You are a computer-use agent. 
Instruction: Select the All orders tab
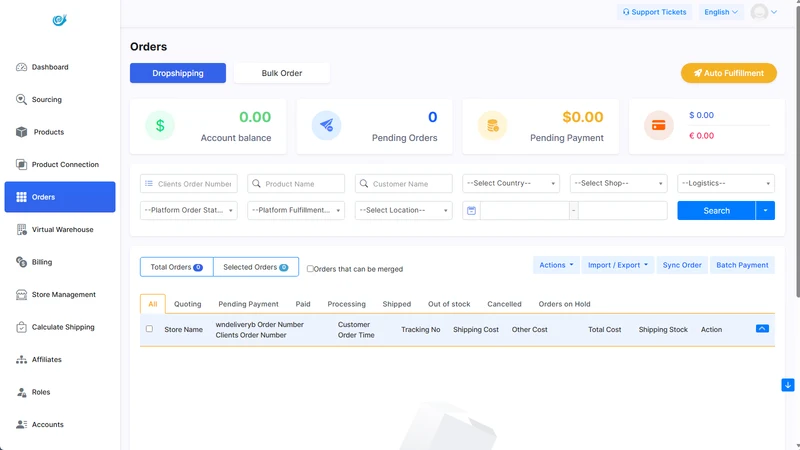click(153, 304)
